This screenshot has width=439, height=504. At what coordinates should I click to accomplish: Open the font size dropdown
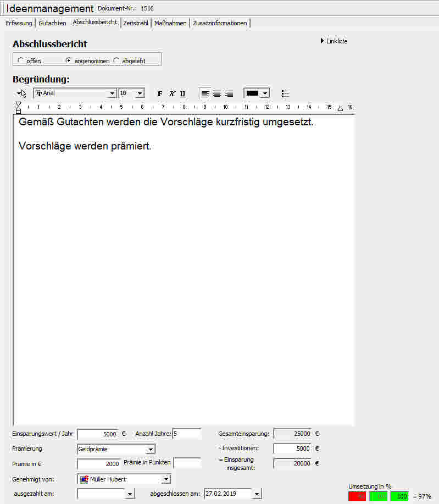click(140, 93)
